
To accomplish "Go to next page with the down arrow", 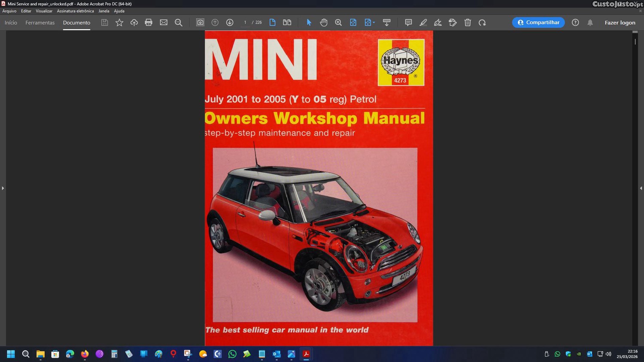I will click(x=230, y=23).
